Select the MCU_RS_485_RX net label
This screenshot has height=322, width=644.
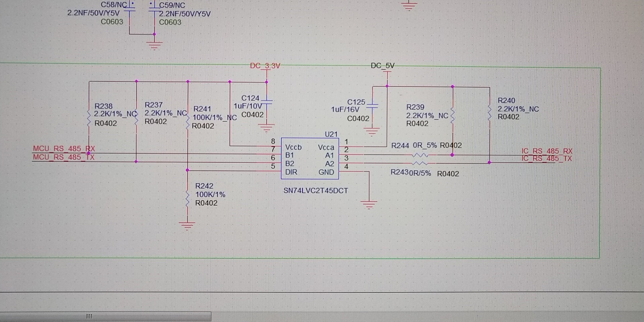pyautogui.click(x=64, y=149)
